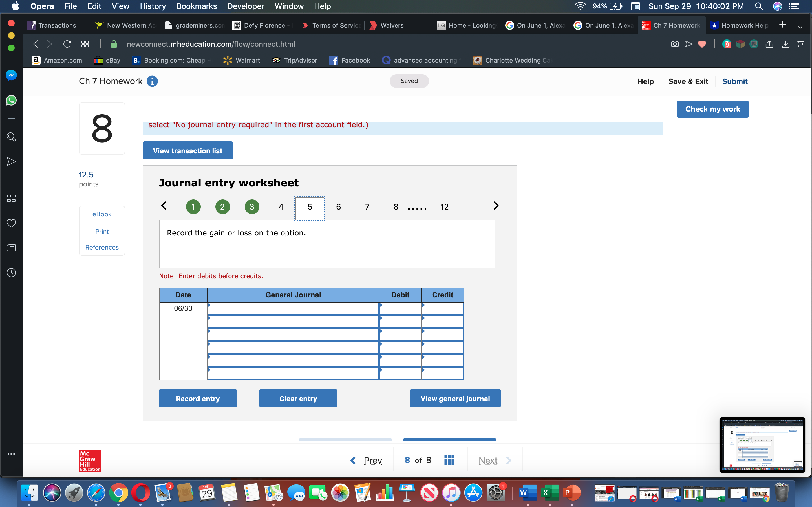Screen dimensions: 812x507
Task: Switch to the Homework Help tab
Action: tap(740, 25)
